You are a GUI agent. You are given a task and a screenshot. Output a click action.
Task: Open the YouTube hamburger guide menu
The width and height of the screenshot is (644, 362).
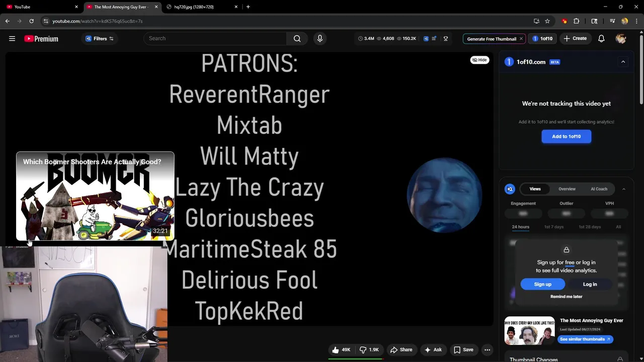(x=12, y=39)
